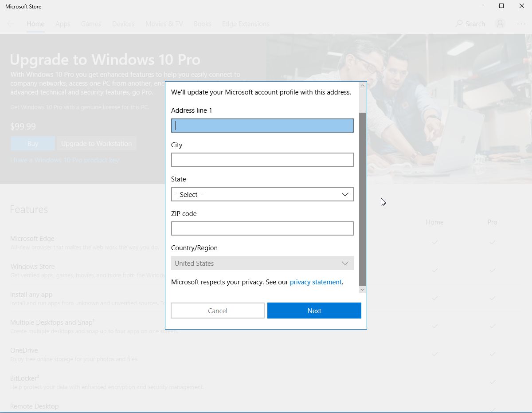Screen dimensions: 532x413
Task: Click the Pro checkmark for Remote Desktop
Action: coord(493,409)
